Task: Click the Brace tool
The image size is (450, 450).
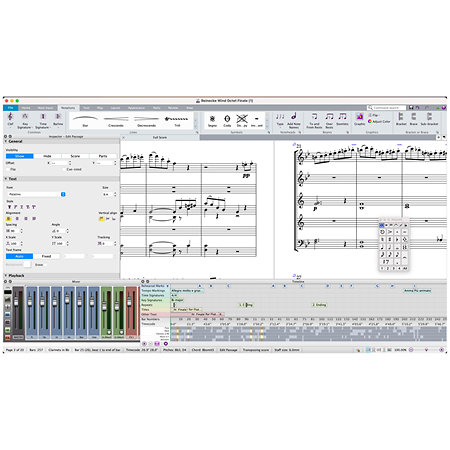Action: pyautogui.click(x=413, y=119)
